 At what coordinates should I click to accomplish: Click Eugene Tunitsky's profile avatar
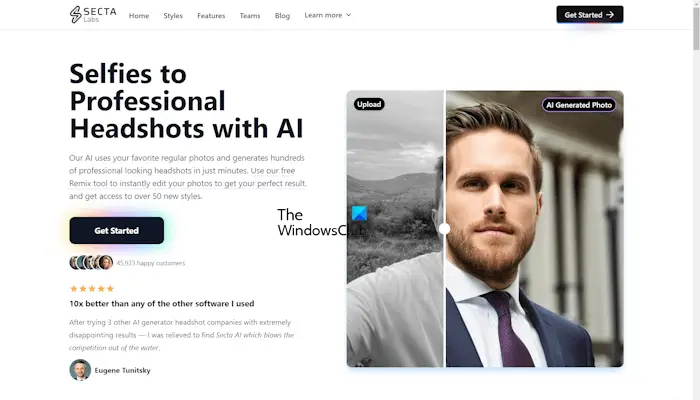(80, 370)
